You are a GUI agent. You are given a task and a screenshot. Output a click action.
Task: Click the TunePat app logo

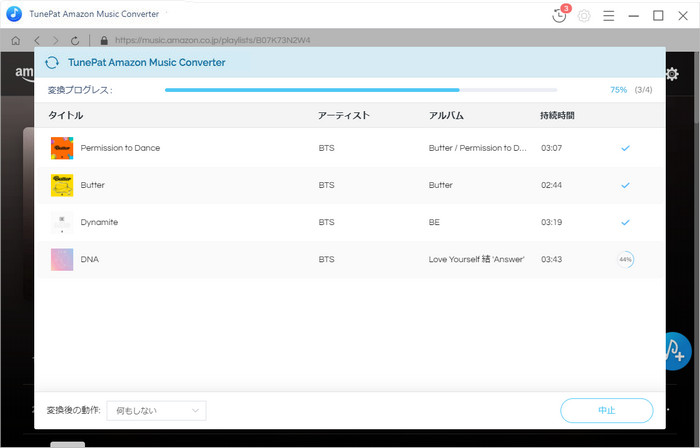(x=14, y=14)
